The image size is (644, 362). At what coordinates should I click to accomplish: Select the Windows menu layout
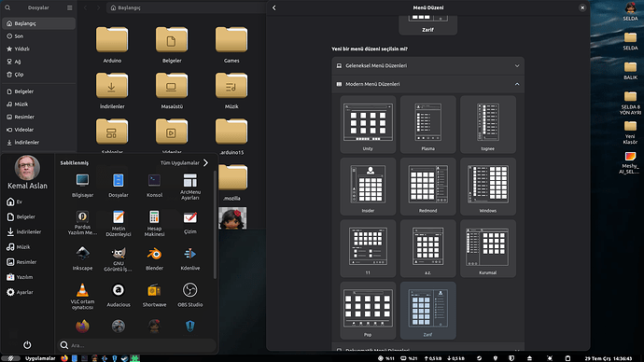pos(487,187)
